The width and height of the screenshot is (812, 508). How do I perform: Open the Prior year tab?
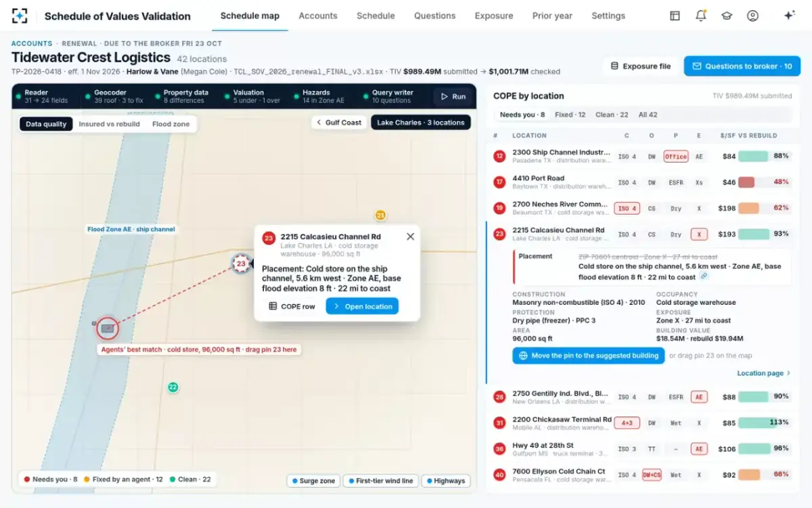[552, 16]
